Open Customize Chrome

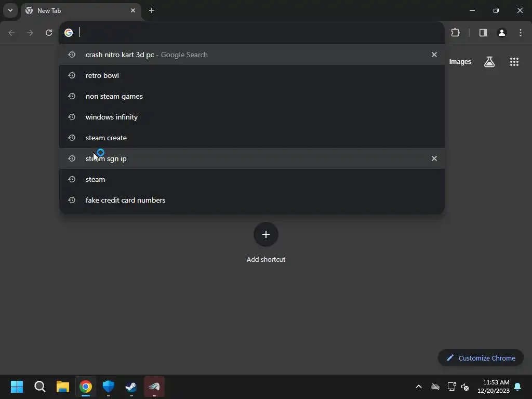pyautogui.click(x=481, y=358)
